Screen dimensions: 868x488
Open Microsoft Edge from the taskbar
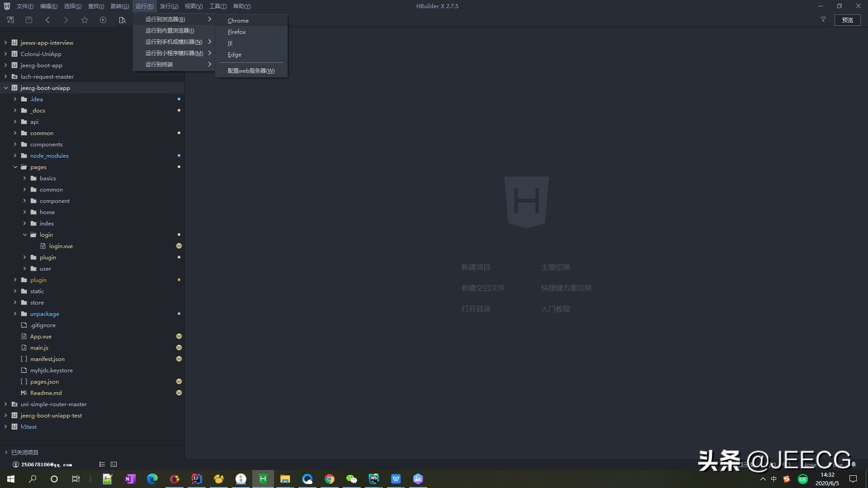[152, 479]
